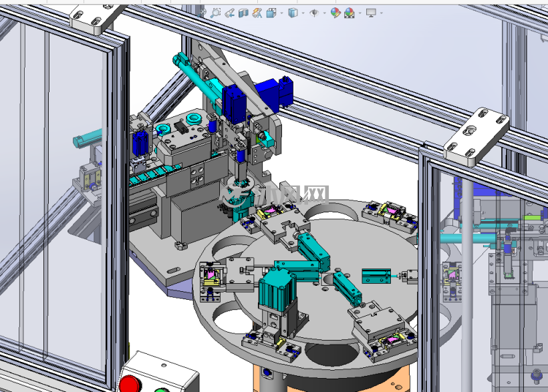Return to the Previous View

point(229,13)
